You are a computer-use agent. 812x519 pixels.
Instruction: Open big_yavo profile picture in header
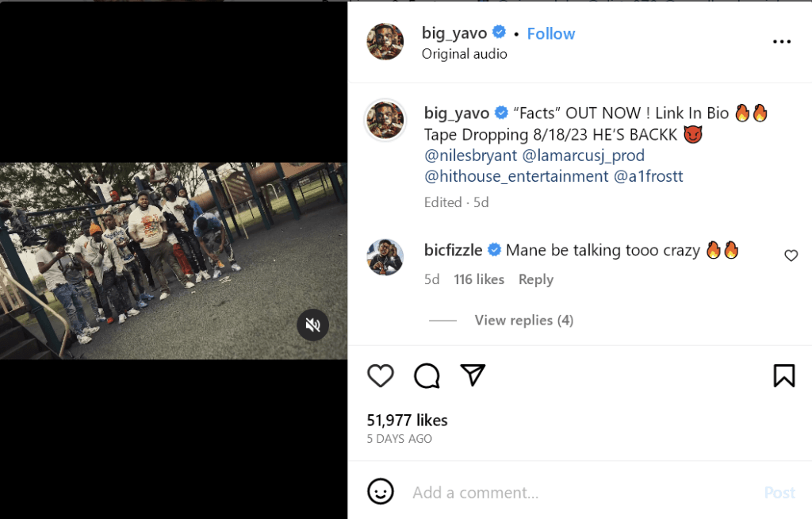click(x=385, y=42)
